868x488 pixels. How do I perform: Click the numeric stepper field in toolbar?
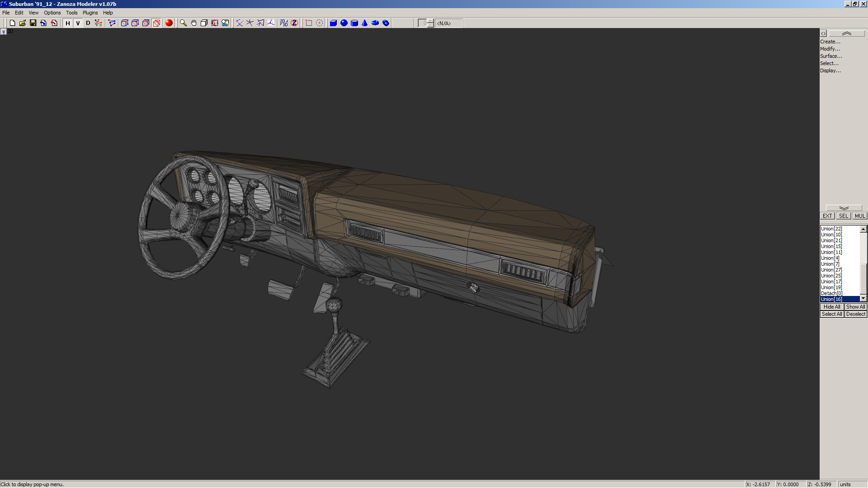point(423,23)
